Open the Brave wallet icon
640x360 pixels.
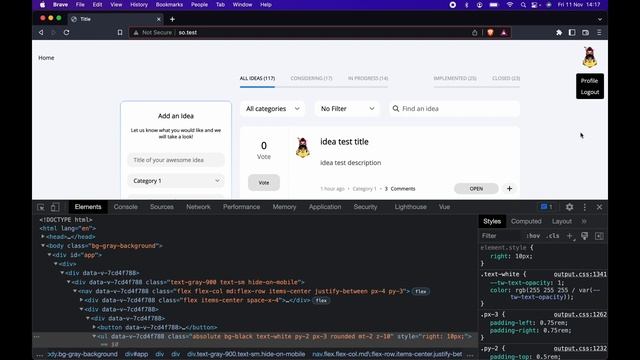click(585, 32)
